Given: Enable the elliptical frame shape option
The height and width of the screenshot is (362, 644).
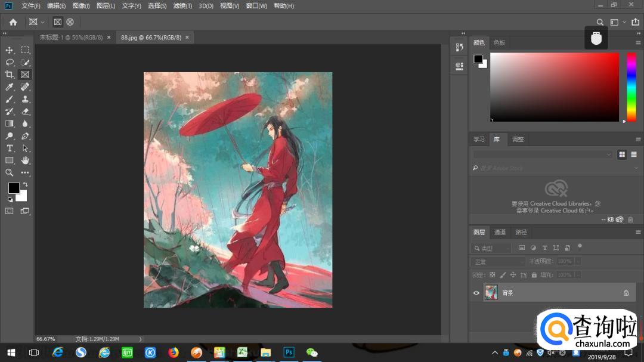Looking at the screenshot, I should 70,22.
